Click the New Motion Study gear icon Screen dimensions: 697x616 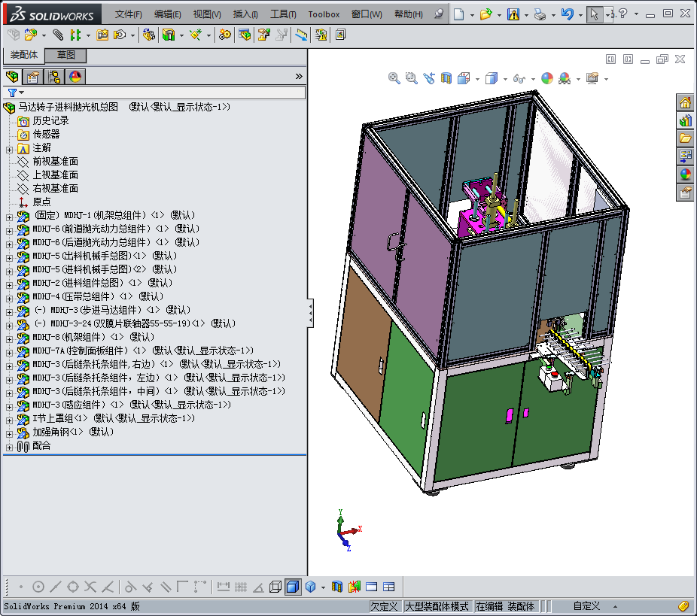pos(225,35)
